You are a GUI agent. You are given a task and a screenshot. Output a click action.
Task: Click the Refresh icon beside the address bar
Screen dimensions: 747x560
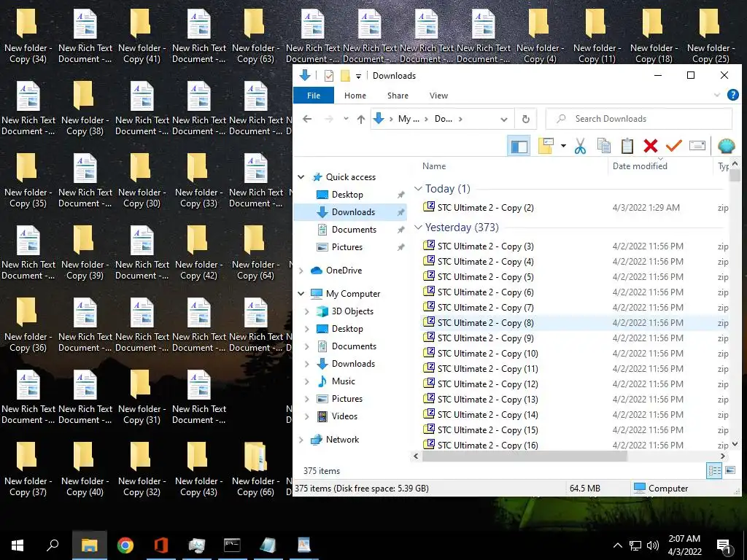tap(525, 119)
